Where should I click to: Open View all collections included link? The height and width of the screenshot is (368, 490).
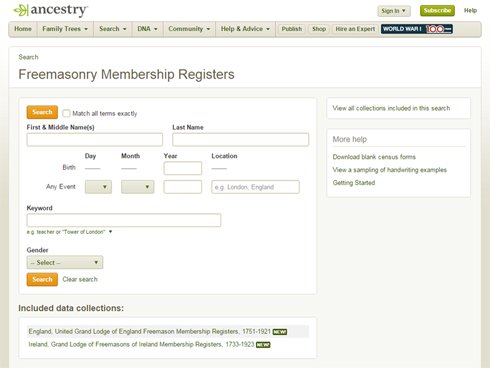pyautogui.click(x=391, y=108)
